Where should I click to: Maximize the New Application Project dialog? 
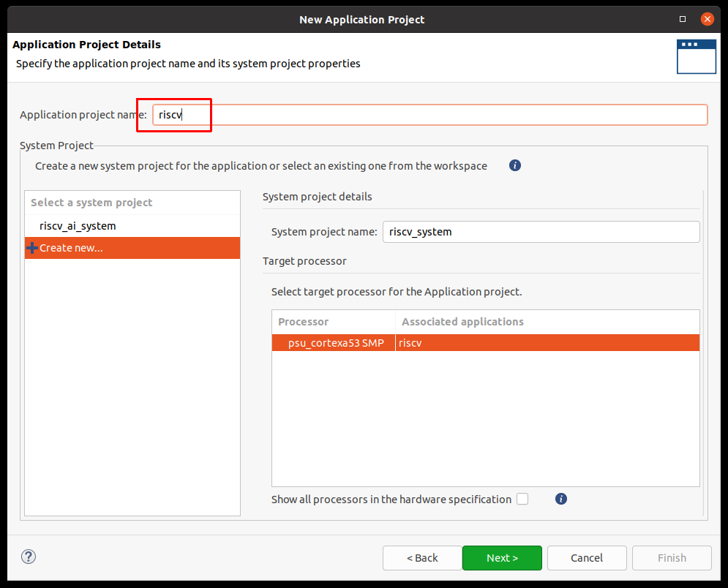[683, 19]
